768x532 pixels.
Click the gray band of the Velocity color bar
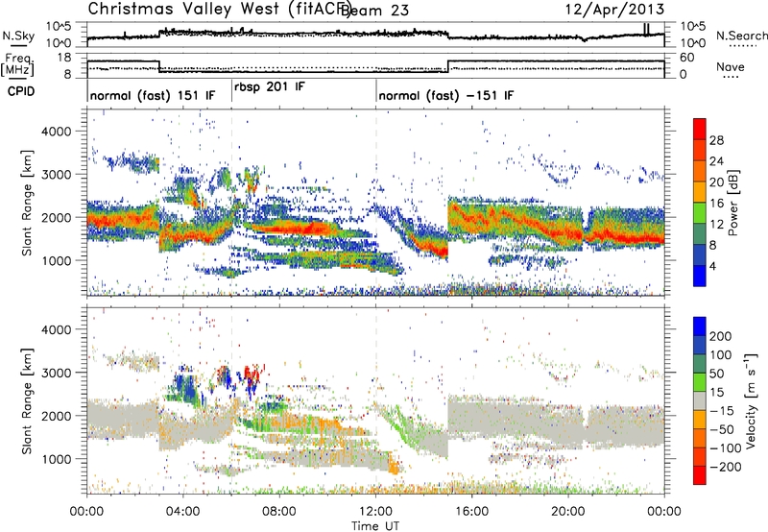tap(700, 400)
